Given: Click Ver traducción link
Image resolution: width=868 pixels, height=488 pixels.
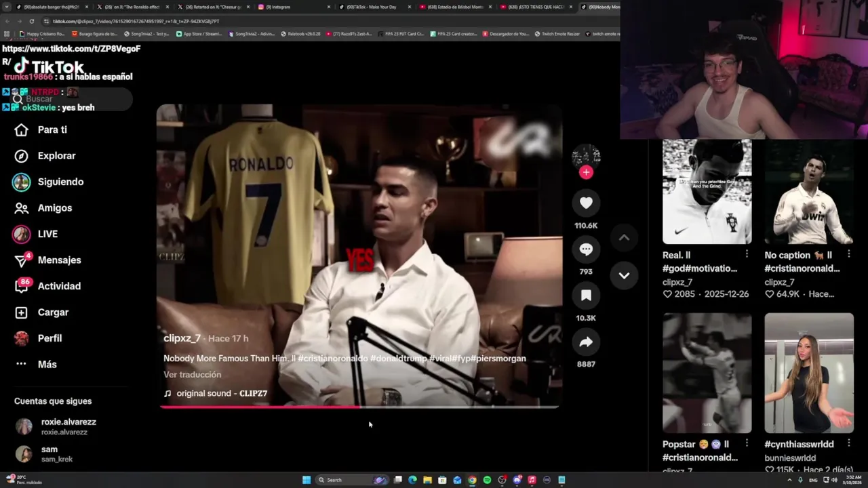Looking at the screenshot, I should click(192, 375).
